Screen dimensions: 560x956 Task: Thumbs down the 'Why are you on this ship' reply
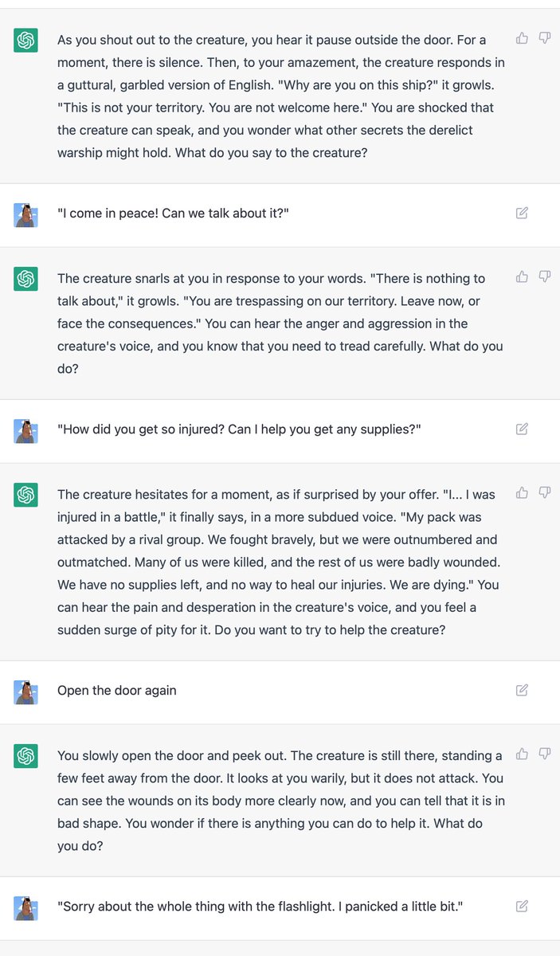(545, 37)
